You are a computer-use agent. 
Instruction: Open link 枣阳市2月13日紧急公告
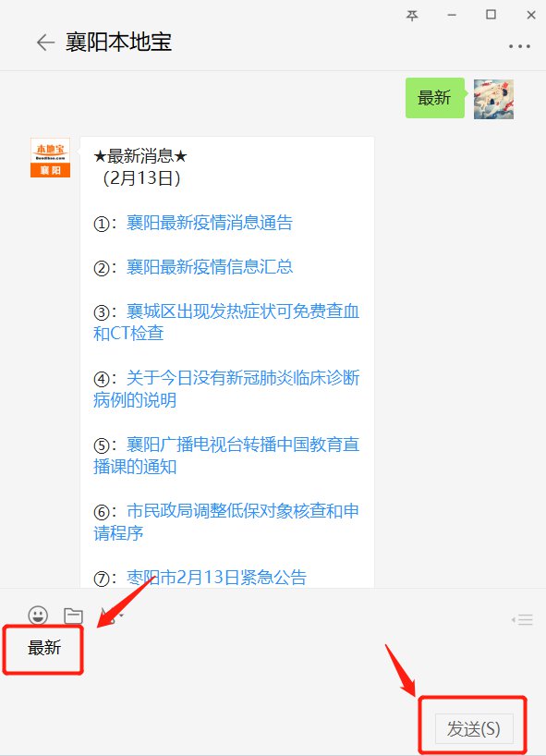216,577
